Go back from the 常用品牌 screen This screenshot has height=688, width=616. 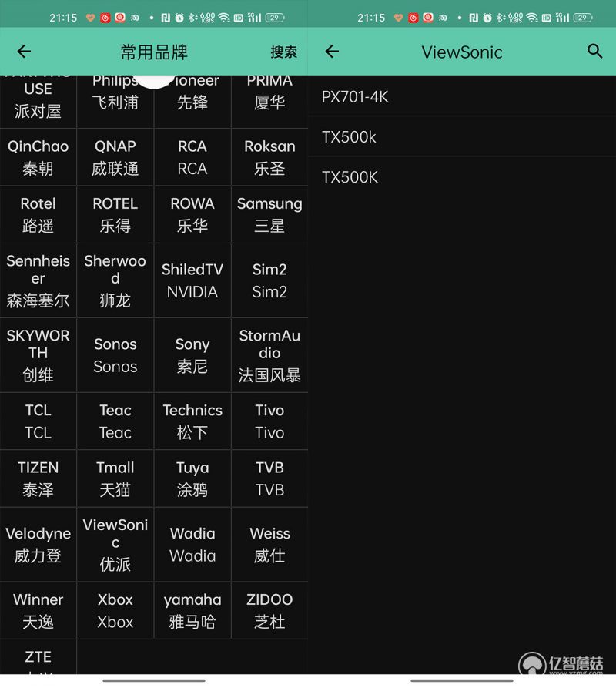click(24, 52)
